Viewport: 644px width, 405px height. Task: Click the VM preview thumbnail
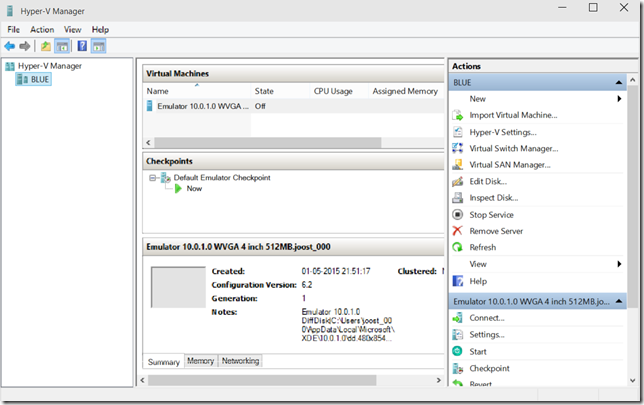(x=178, y=287)
